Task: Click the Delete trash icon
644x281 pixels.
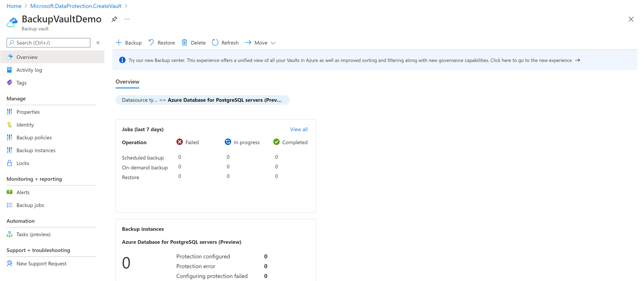Action: pos(185,43)
